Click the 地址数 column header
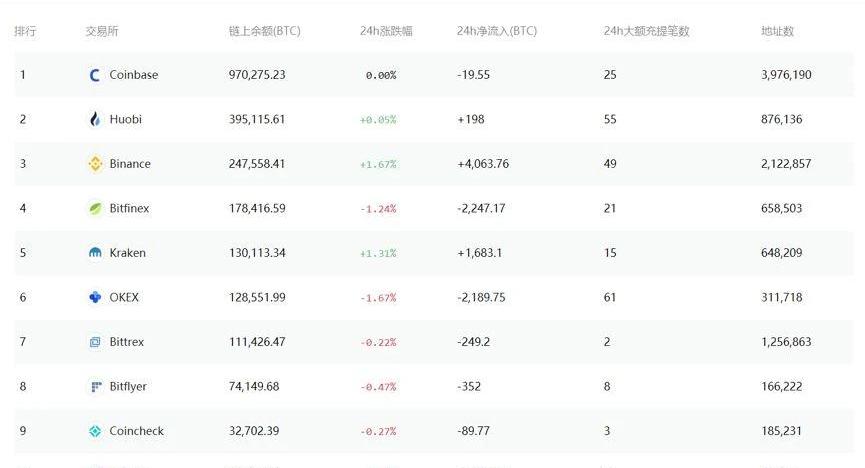This screenshot has width=865, height=468. [777, 31]
